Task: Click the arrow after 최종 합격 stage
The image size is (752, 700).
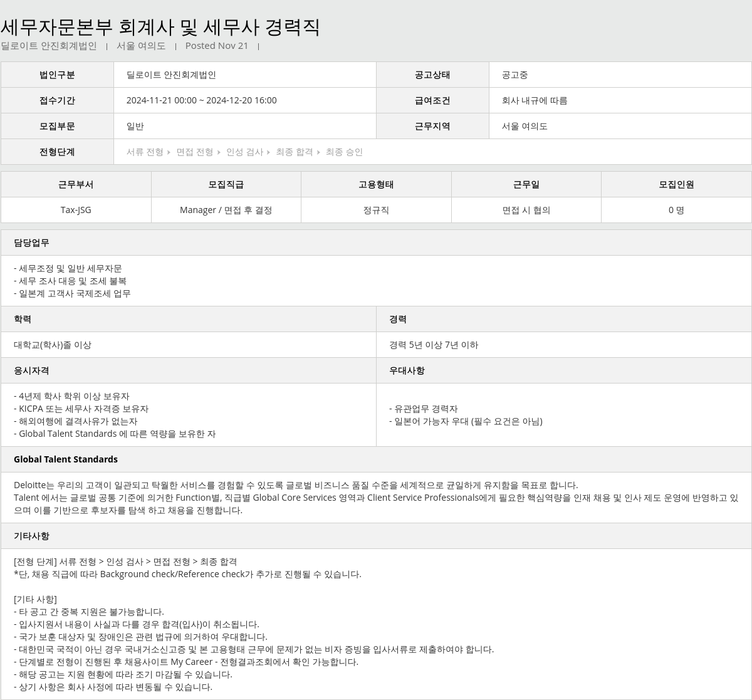Action: point(318,152)
